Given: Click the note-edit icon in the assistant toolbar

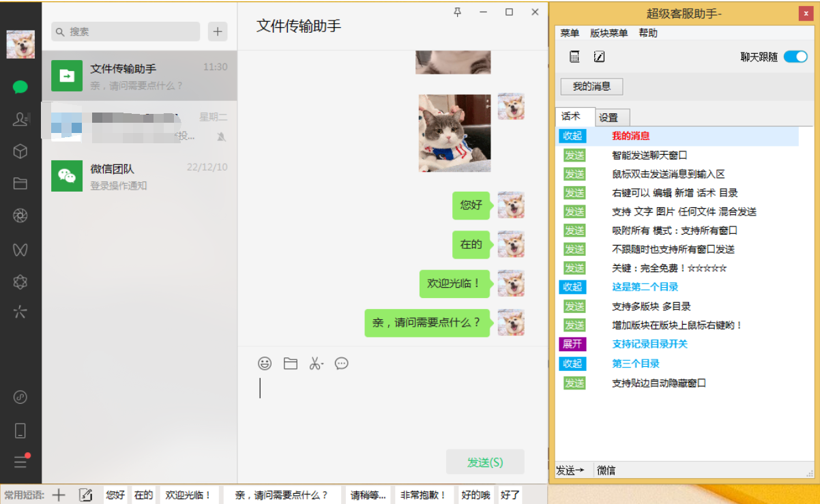Looking at the screenshot, I should pos(598,57).
